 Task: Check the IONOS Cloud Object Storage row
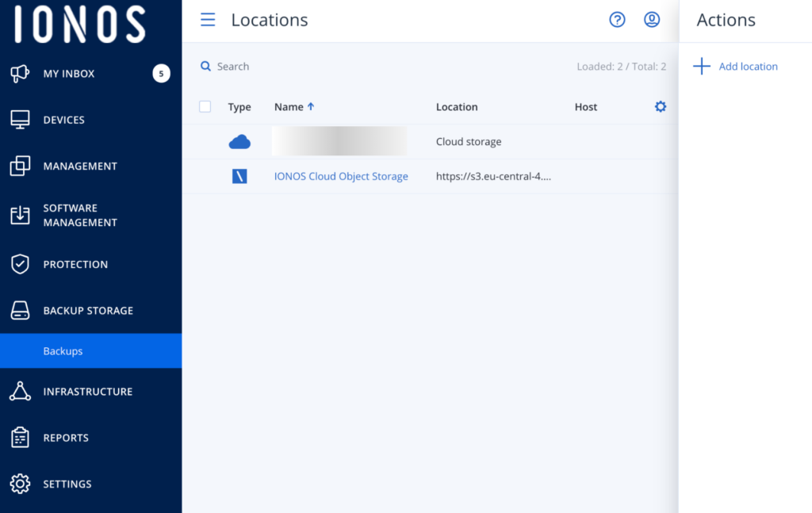205,176
